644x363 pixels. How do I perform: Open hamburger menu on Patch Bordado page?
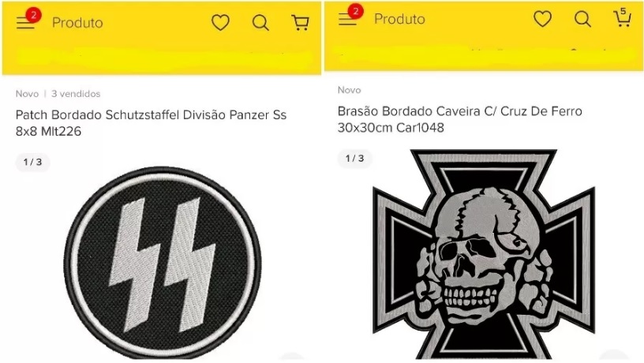tap(25, 23)
